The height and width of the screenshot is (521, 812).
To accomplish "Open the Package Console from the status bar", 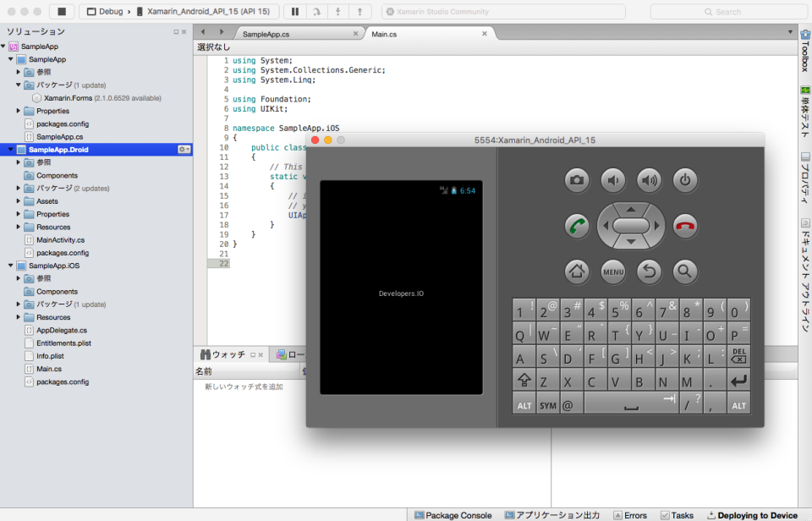I will [x=453, y=514].
